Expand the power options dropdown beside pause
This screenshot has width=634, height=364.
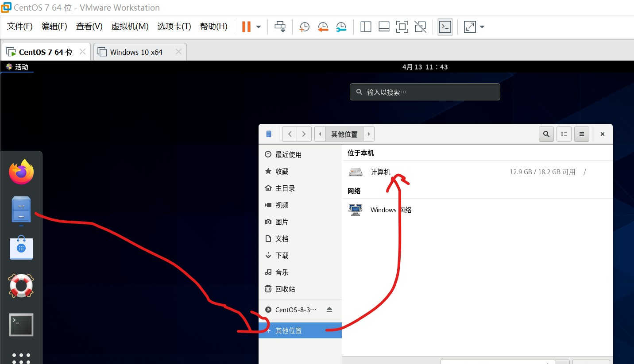259,27
